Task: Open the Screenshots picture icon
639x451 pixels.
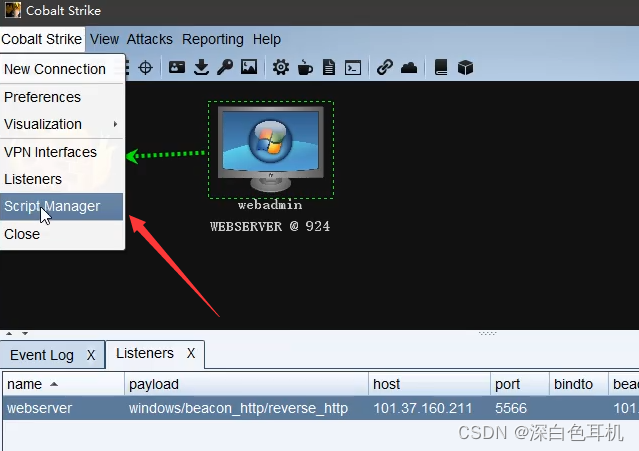Action: [249, 67]
